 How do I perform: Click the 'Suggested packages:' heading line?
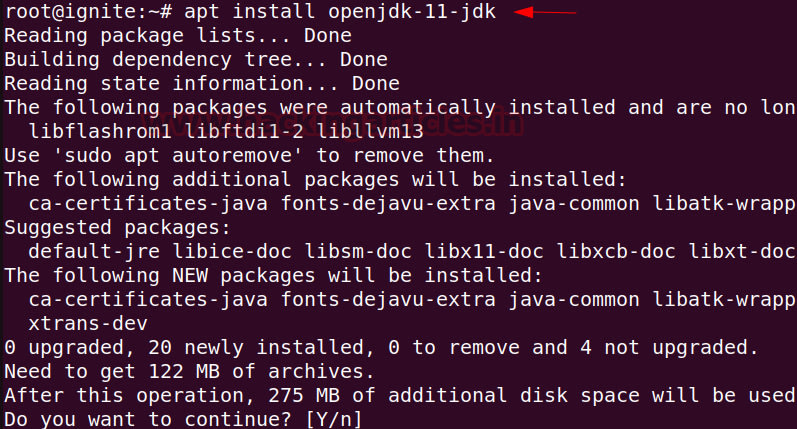pos(117,228)
